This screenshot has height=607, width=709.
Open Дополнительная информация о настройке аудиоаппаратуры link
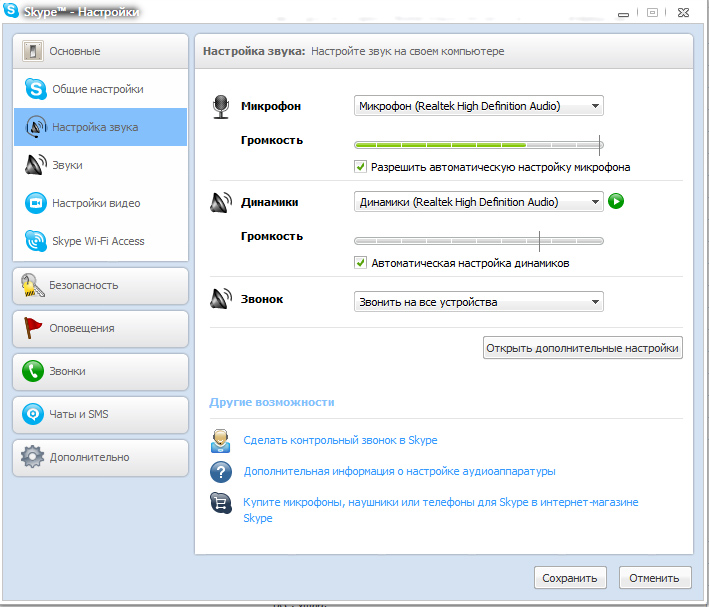tap(399, 471)
